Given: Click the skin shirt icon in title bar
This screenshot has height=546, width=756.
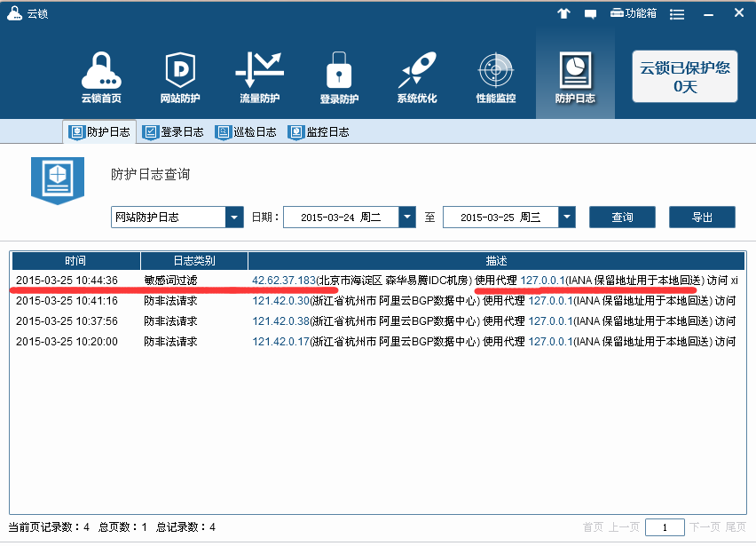Looking at the screenshot, I should 563,13.
